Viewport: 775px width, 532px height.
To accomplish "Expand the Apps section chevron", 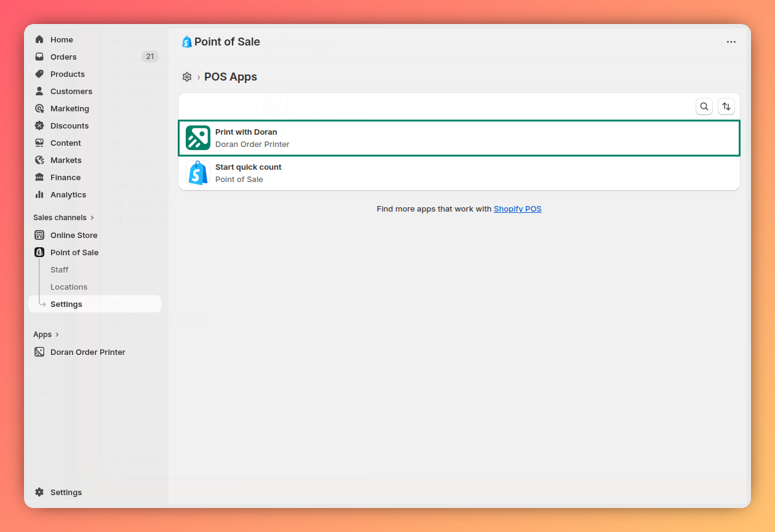I will point(57,335).
